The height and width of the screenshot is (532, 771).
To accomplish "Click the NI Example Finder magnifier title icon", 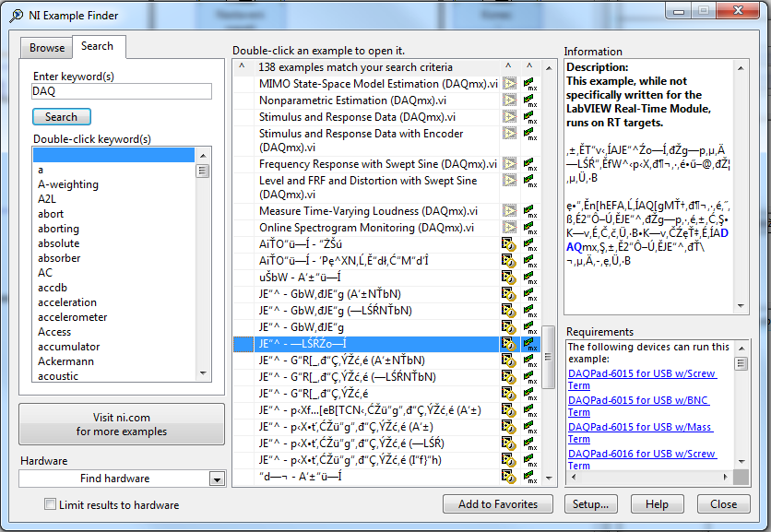I will pos(17,16).
